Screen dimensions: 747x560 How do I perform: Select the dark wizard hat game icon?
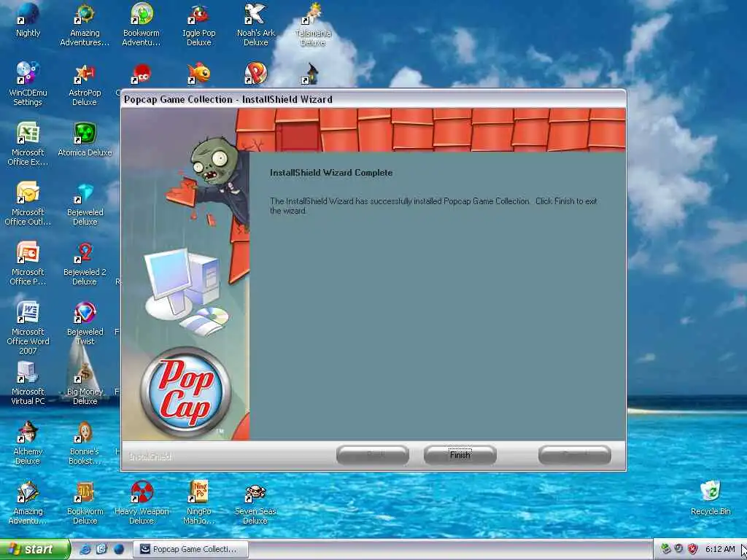[x=311, y=74]
